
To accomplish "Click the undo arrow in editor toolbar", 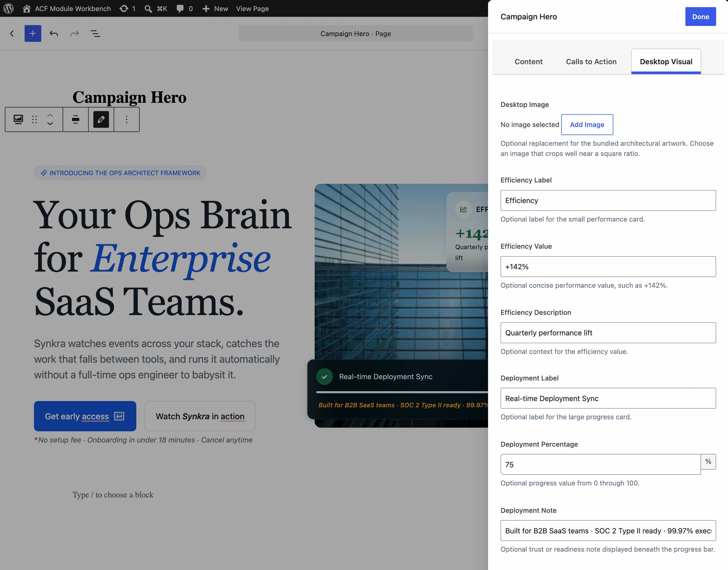I will (x=54, y=33).
